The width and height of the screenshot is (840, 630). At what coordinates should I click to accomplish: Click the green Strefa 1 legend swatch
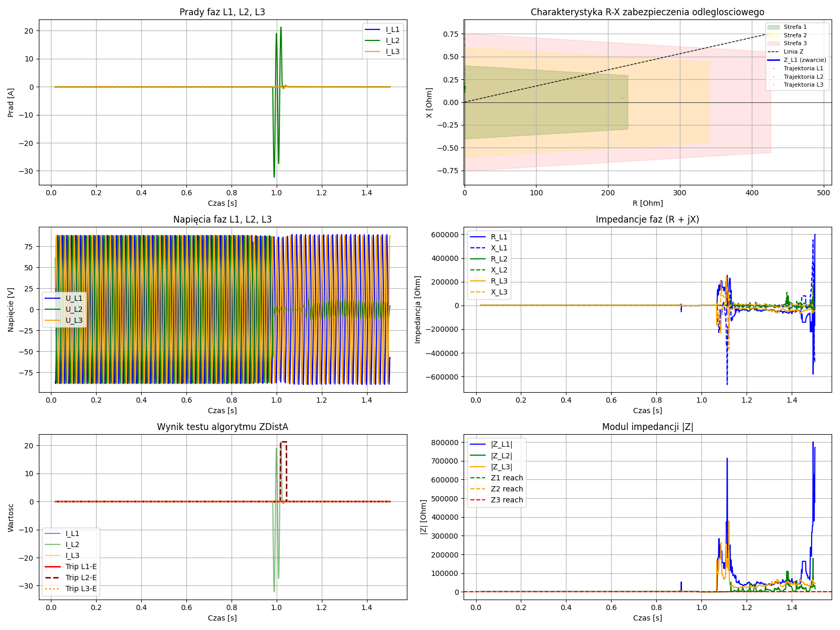(773, 27)
